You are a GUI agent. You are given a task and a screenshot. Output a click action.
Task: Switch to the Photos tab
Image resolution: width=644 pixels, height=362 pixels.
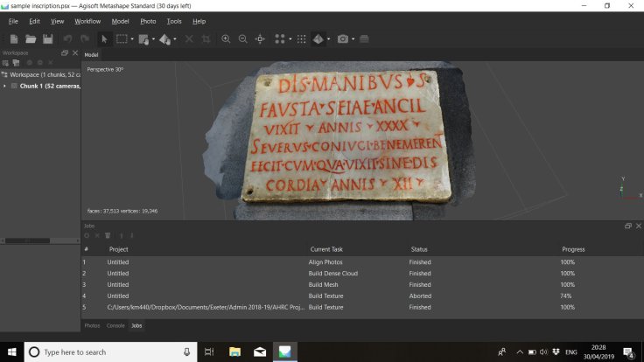click(92, 325)
